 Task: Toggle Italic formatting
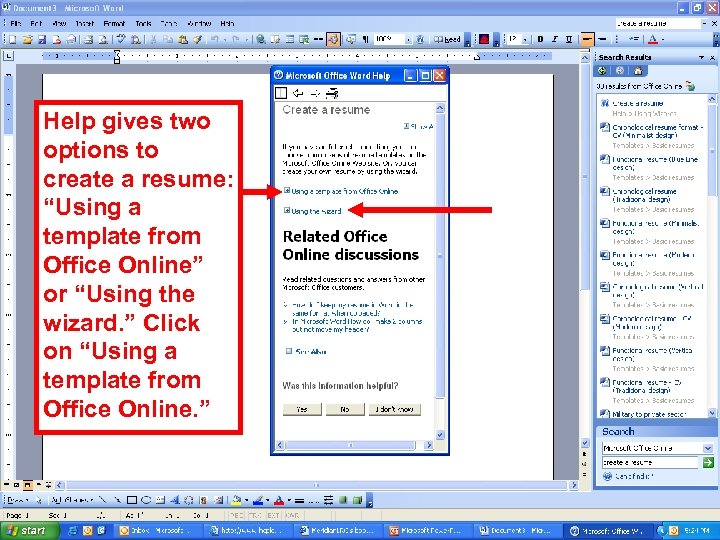tap(555, 39)
